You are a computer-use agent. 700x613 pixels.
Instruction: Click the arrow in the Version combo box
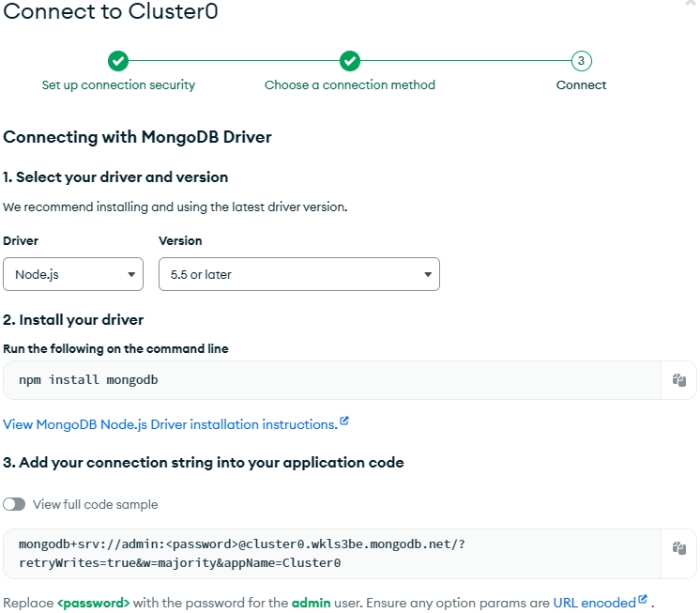(x=428, y=275)
